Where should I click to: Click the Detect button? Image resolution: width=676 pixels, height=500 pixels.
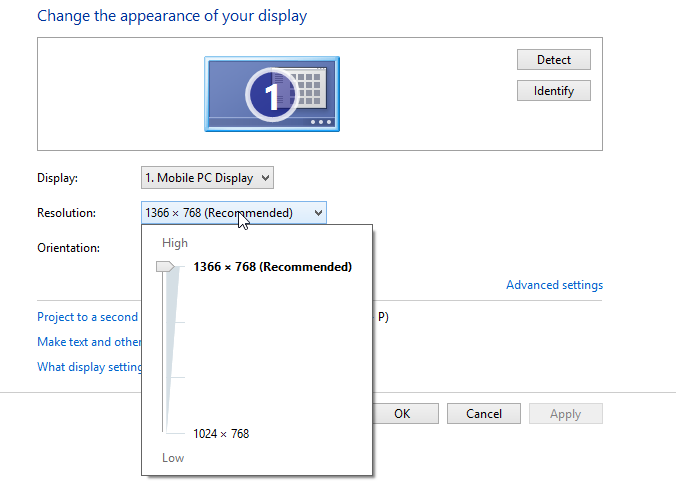coord(554,59)
